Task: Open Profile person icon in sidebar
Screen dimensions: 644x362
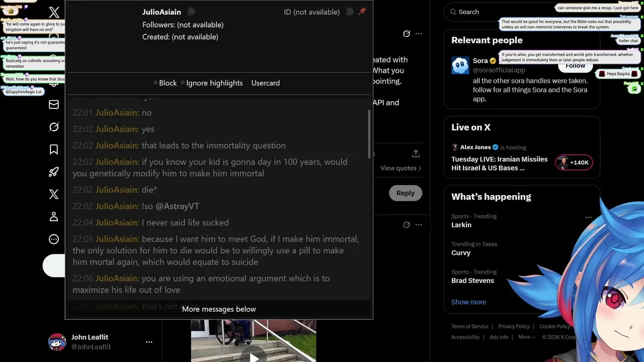Action: (54, 217)
